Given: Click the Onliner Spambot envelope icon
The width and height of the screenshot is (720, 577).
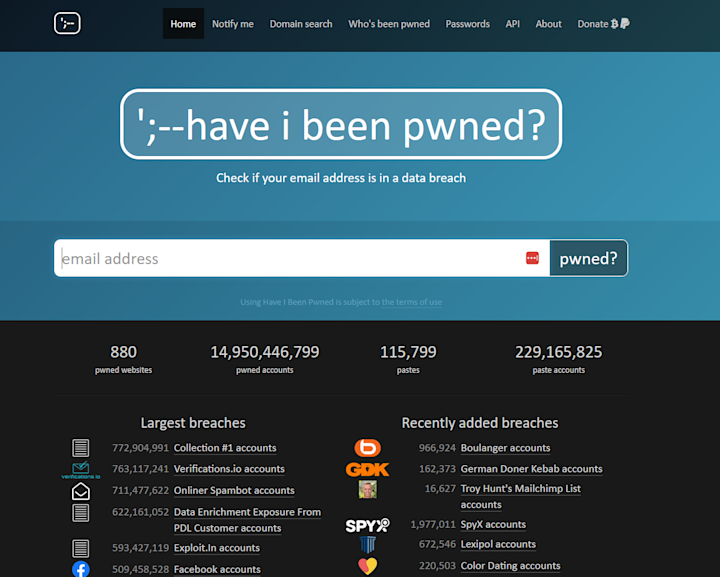Looking at the screenshot, I should tap(81, 491).
